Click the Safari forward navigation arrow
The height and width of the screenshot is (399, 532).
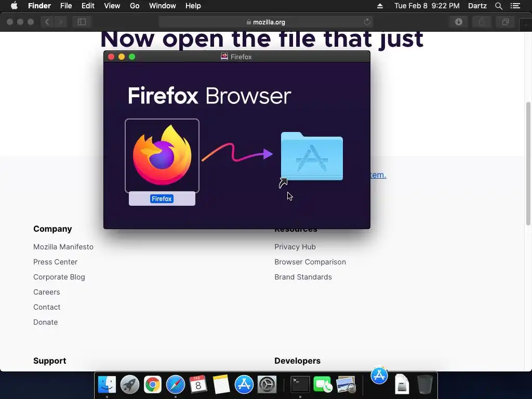(60, 22)
